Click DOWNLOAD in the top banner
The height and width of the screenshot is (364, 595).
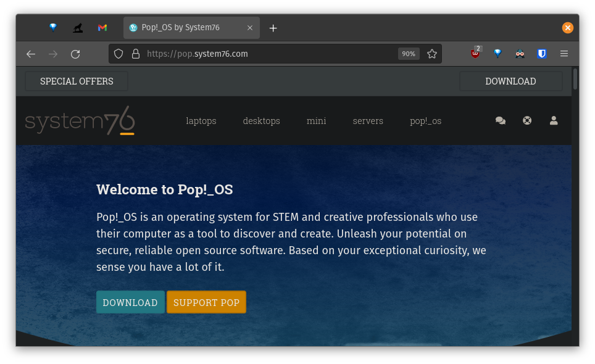[x=510, y=81]
